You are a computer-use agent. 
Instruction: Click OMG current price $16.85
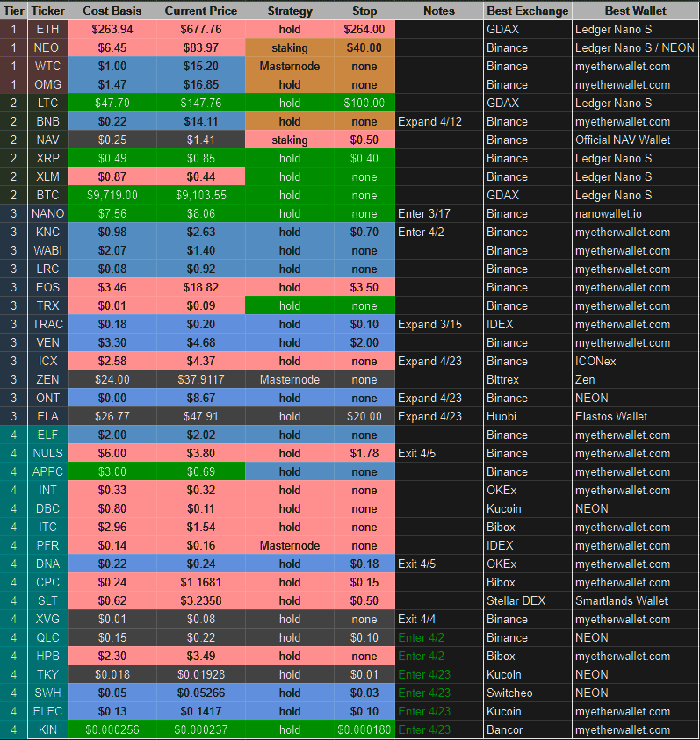(201, 84)
